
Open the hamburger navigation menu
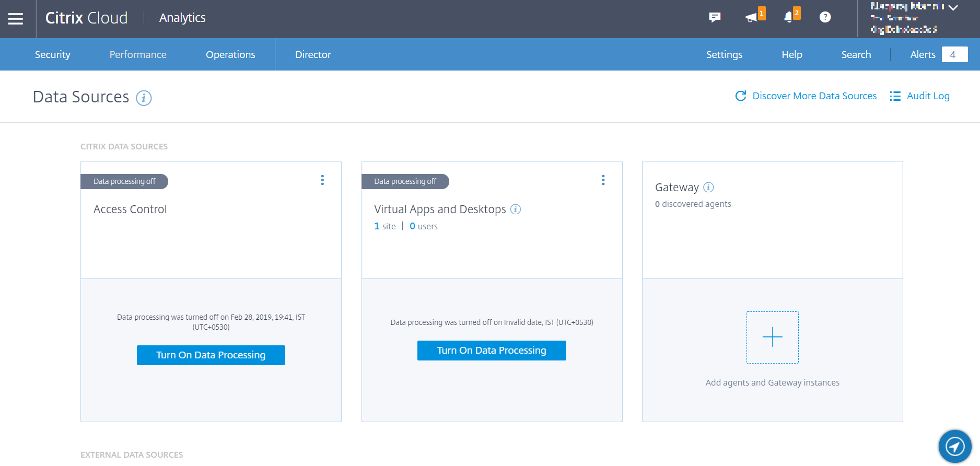click(16, 19)
